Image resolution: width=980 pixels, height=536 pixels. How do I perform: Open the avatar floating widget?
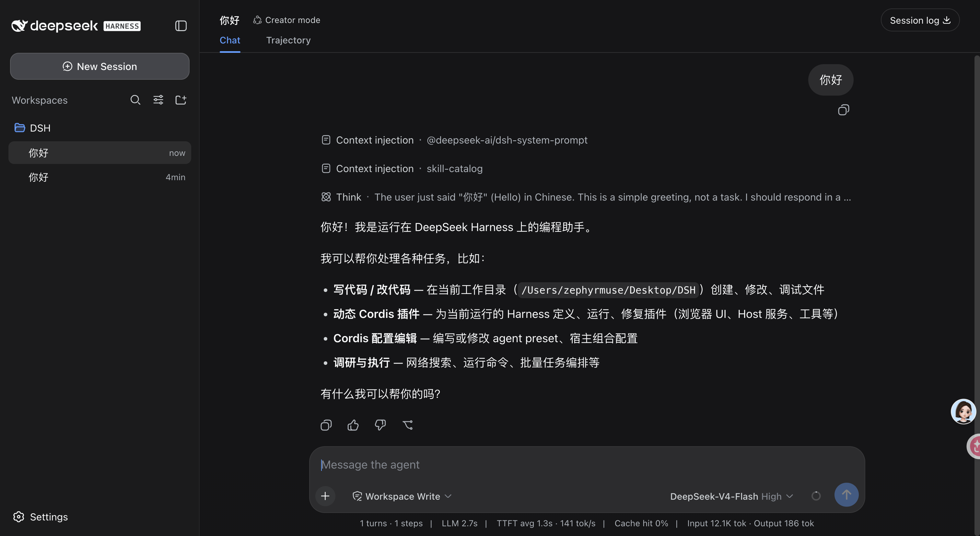point(964,411)
